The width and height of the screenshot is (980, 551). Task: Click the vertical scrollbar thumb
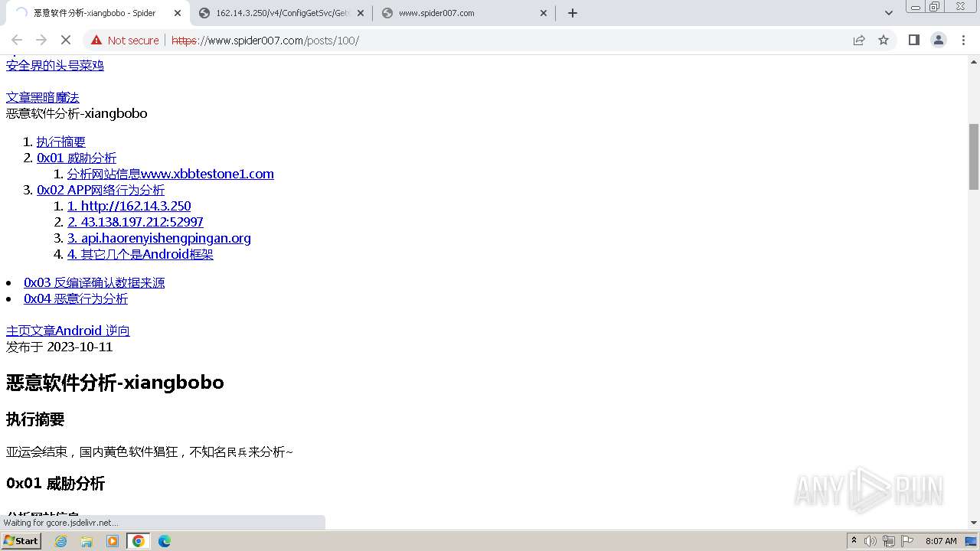[974, 156]
